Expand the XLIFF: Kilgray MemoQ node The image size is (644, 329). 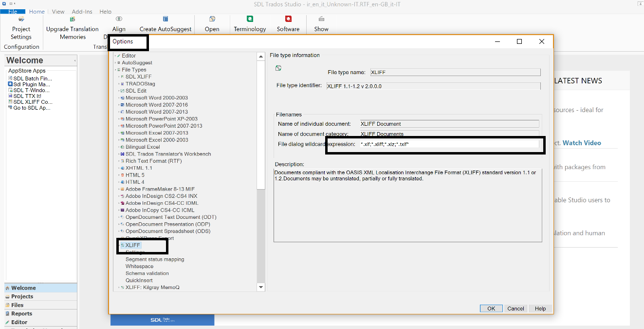tap(118, 288)
